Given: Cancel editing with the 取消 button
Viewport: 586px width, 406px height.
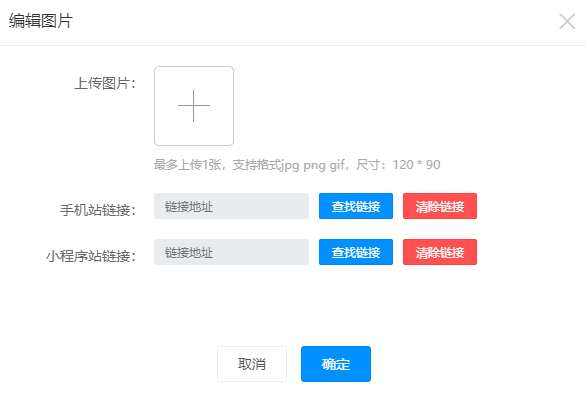Looking at the screenshot, I should tap(252, 364).
